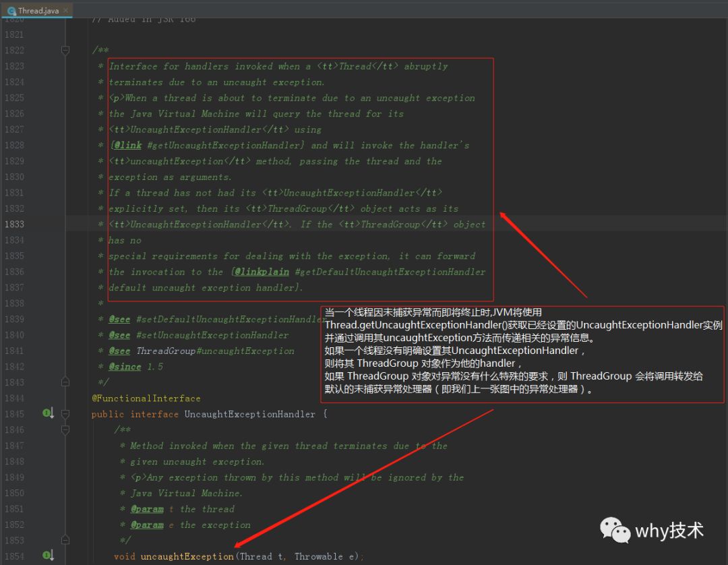The image size is (728, 565).
Task: Click the implemented-method gutter icon at line 1845
Action: (49, 413)
